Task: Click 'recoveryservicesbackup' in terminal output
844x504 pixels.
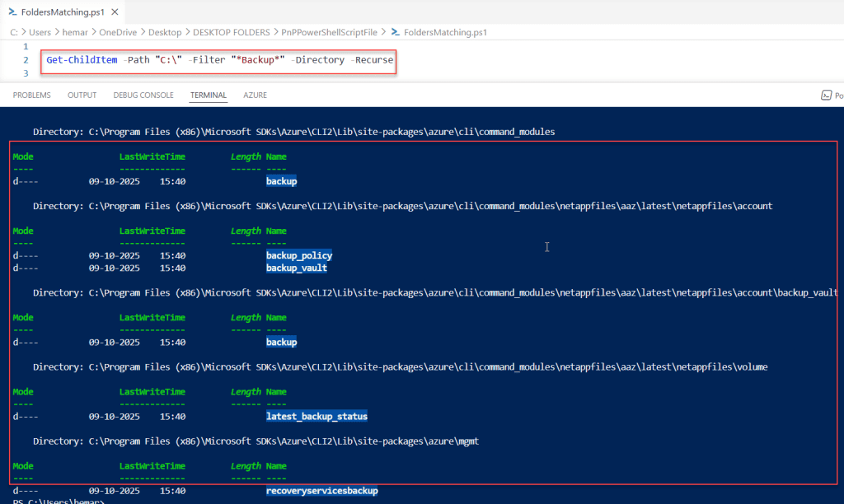Action: pos(322,491)
